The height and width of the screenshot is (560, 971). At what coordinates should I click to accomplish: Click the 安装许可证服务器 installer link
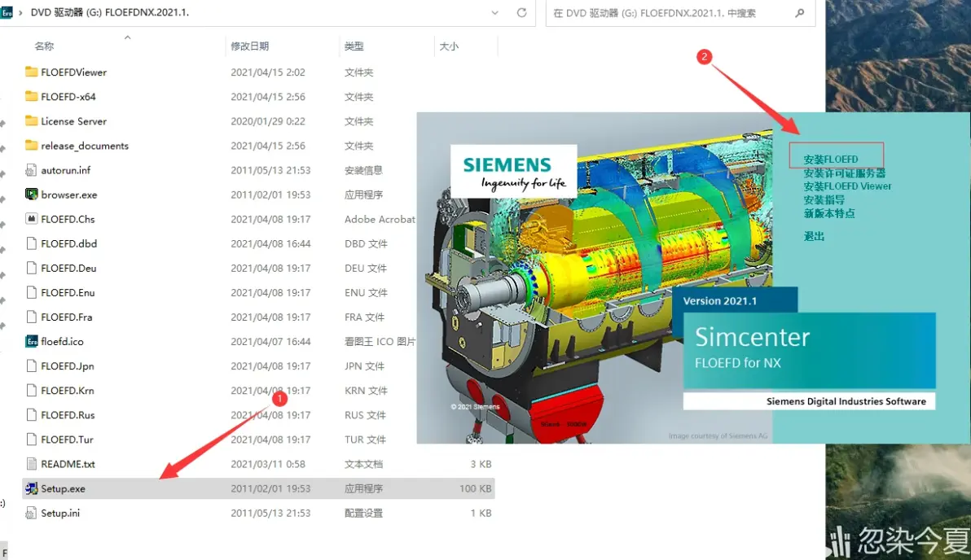[x=844, y=173]
